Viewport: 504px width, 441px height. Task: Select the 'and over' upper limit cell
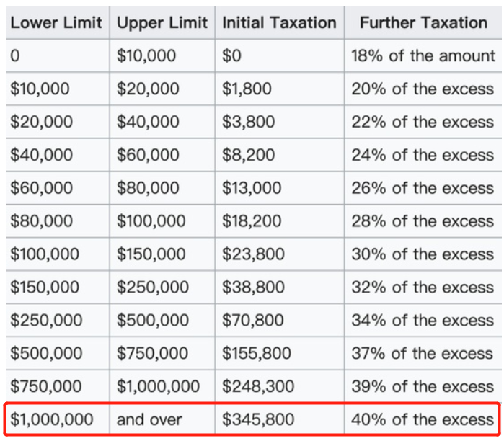[x=150, y=420]
